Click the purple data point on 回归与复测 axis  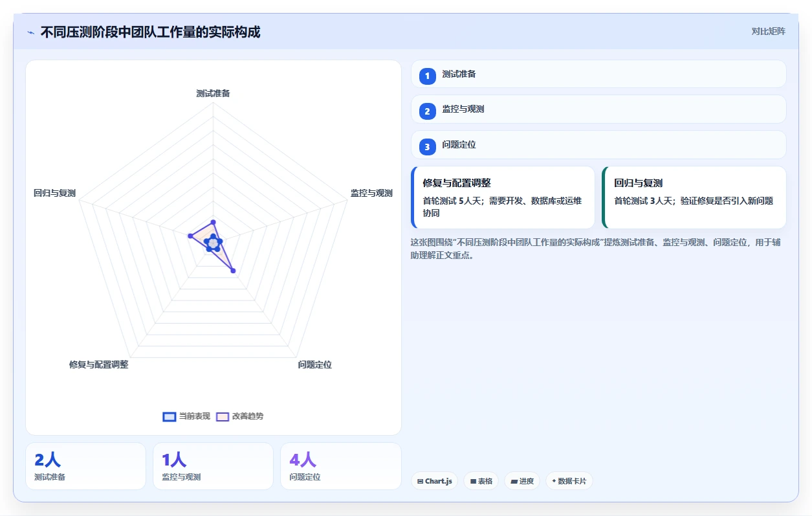pos(190,236)
